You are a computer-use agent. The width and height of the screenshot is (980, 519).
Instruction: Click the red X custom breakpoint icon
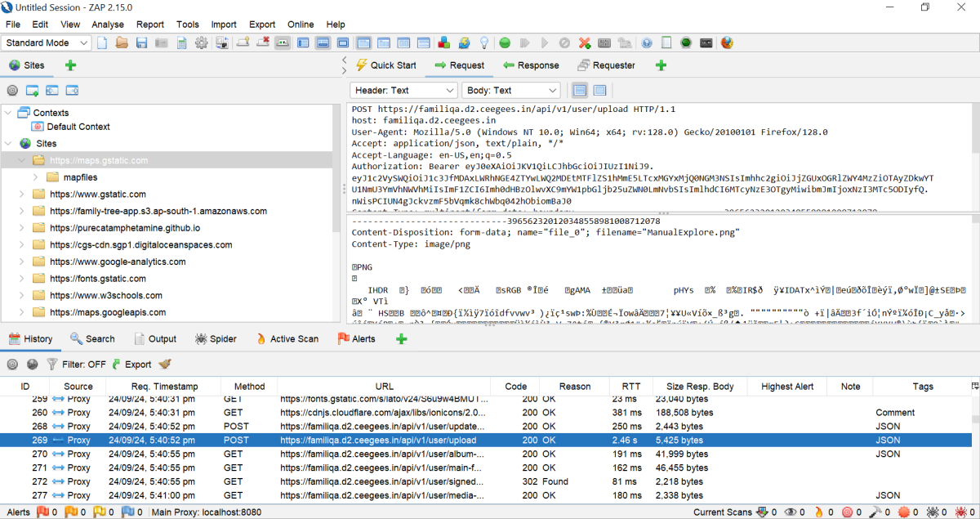(585, 43)
